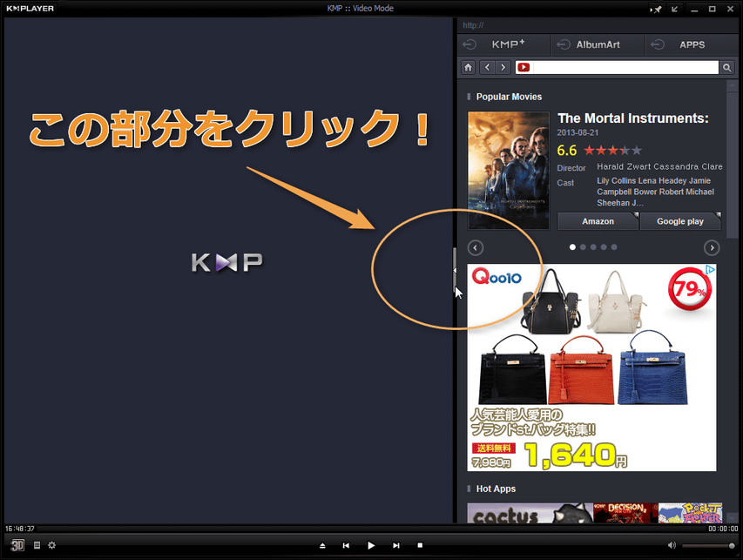Click the scrollbar down arrow in side panel
Viewport: 743px width, 560px height.
(x=732, y=517)
